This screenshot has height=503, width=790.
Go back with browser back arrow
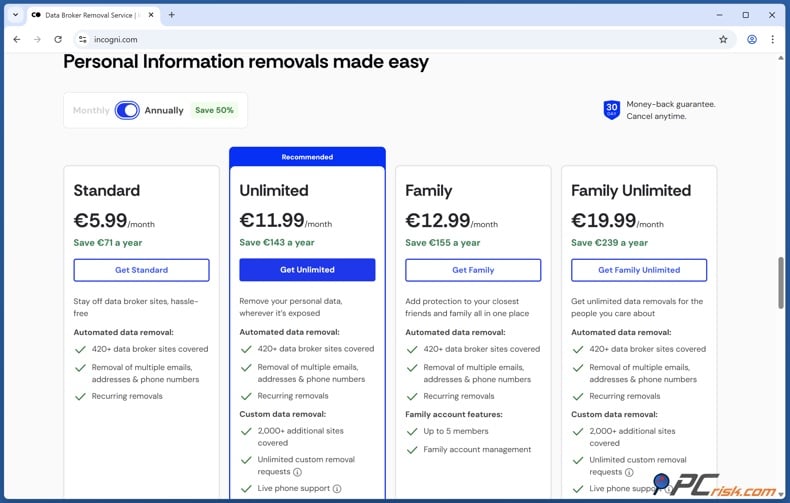click(17, 39)
